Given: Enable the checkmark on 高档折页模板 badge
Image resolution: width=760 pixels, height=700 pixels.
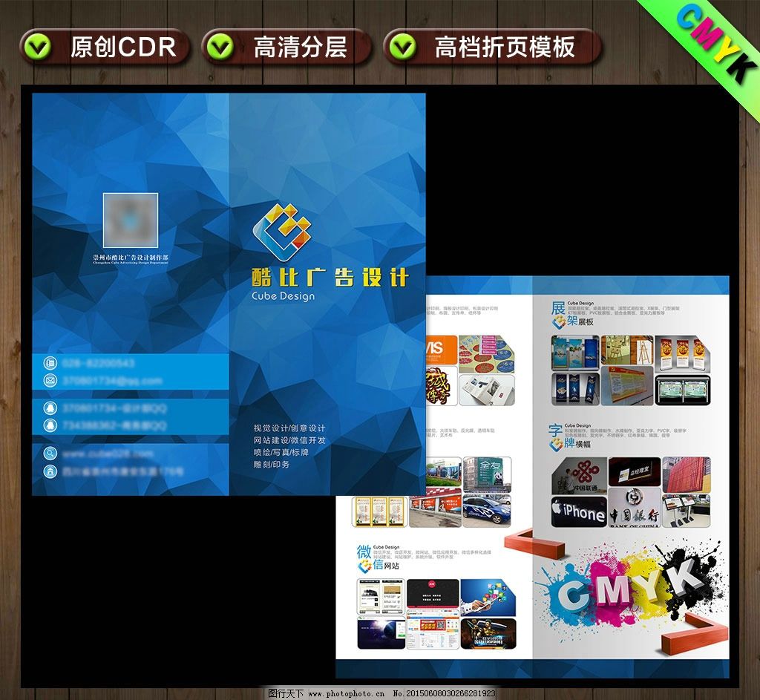Looking at the screenshot, I should pyautogui.click(x=405, y=46).
